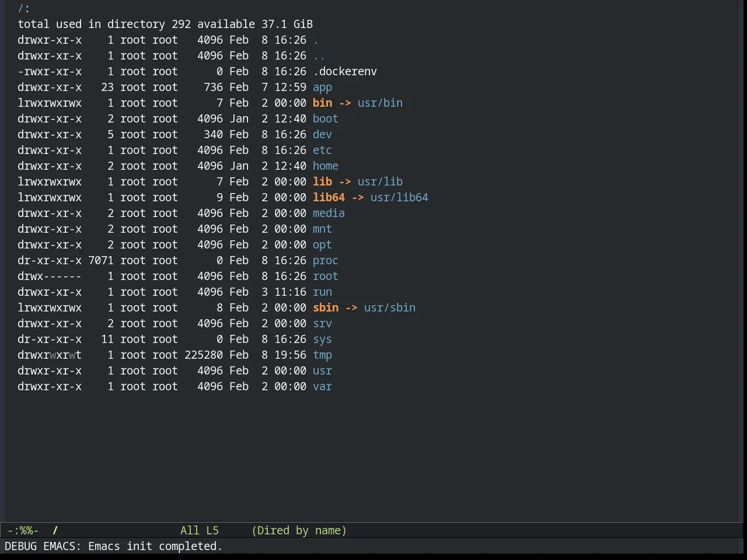Select the .dockerenv file name
This screenshot has height=560, width=747.
coord(345,72)
